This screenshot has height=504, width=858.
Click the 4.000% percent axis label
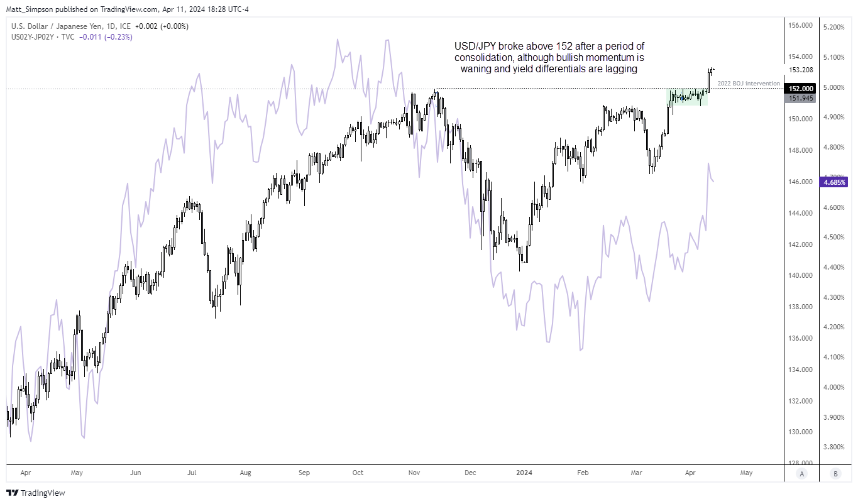coord(834,387)
